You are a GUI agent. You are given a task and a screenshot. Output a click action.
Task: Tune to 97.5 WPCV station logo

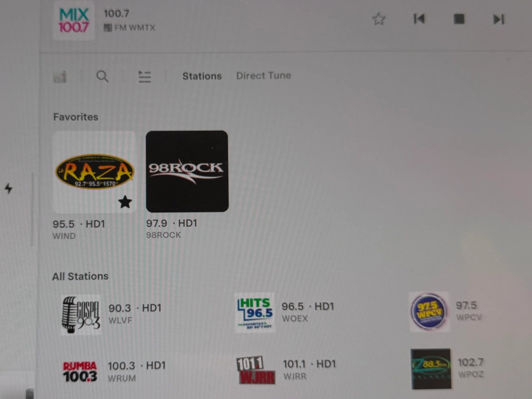pos(429,312)
